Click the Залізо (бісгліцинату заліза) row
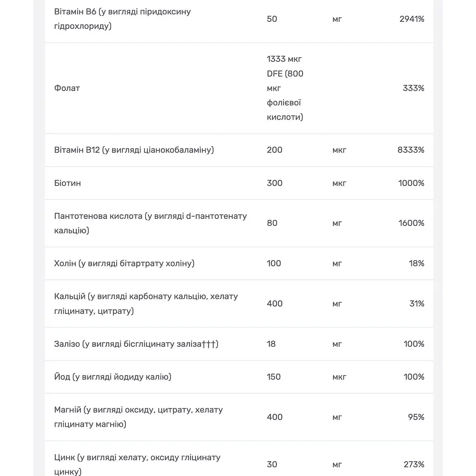The width and height of the screenshot is (476, 476). click(x=239, y=344)
